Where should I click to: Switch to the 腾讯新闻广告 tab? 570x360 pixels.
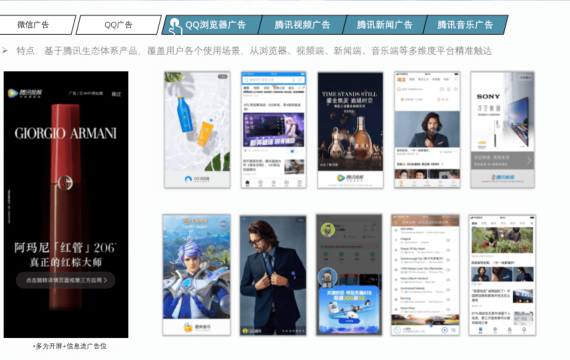385,25
